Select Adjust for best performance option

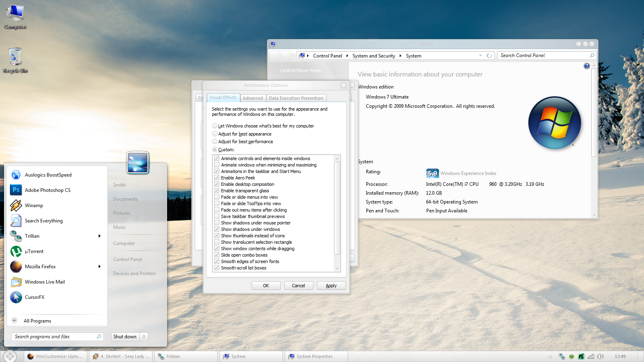pos(215,142)
